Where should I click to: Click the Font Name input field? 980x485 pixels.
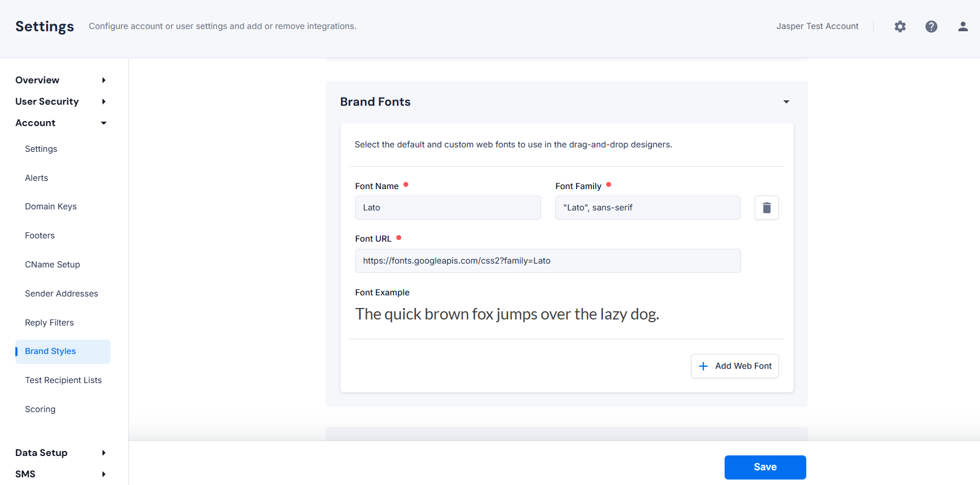coord(448,208)
